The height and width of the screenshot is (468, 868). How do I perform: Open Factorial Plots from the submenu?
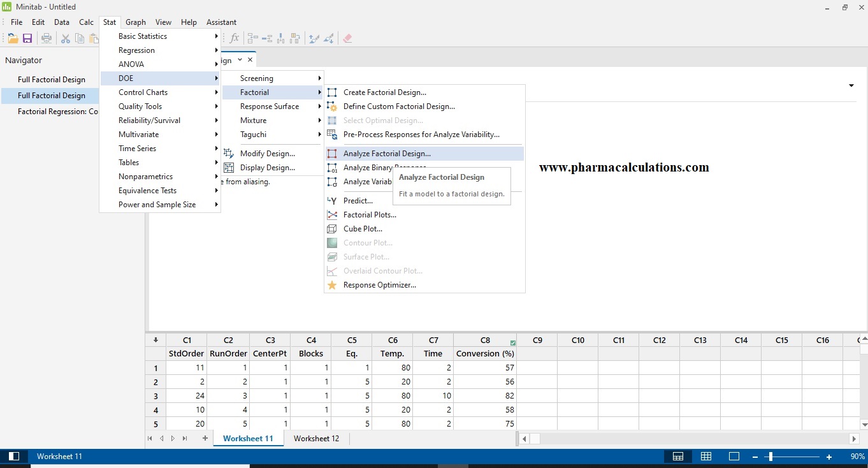pos(370,214)
